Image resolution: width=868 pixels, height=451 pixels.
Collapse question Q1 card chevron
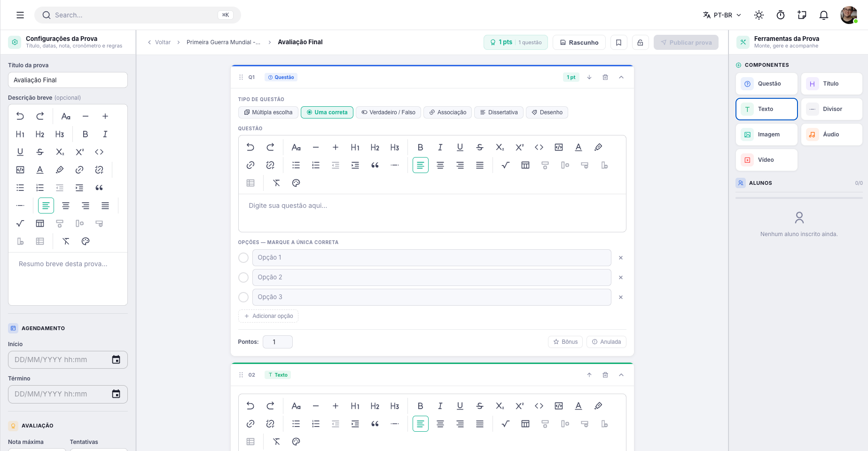click(x=621, y=77)
